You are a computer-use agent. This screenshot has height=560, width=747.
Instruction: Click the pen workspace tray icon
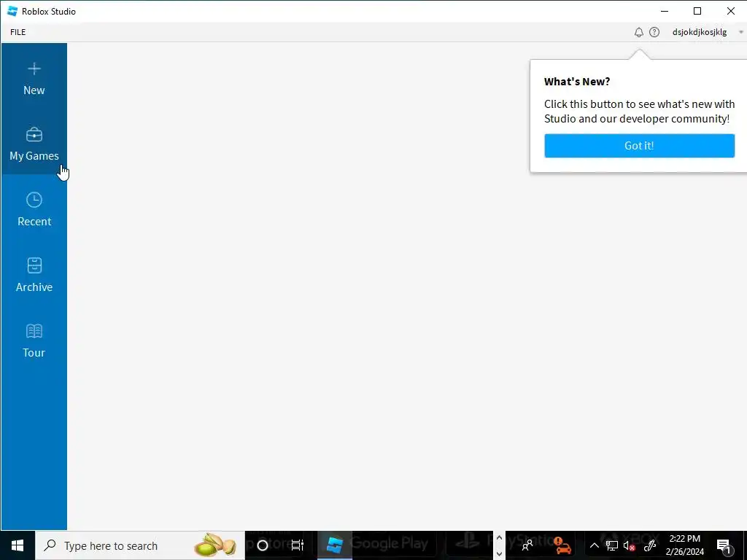pyautogui.click(x=650, y=545)
